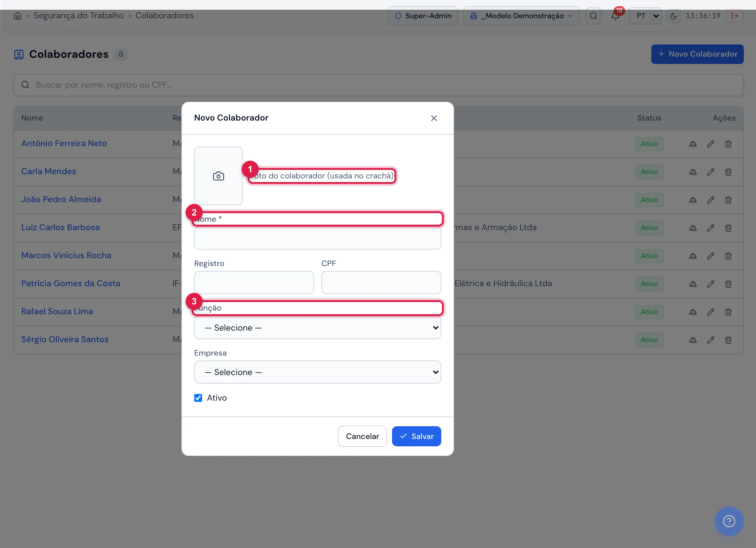Click the Ativo status badge for Carla Mendes

(649, 172)
